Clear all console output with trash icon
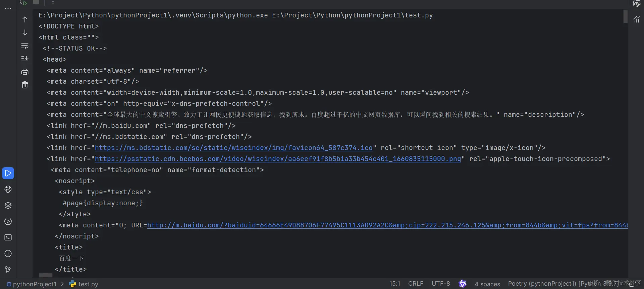 [25, 85]
